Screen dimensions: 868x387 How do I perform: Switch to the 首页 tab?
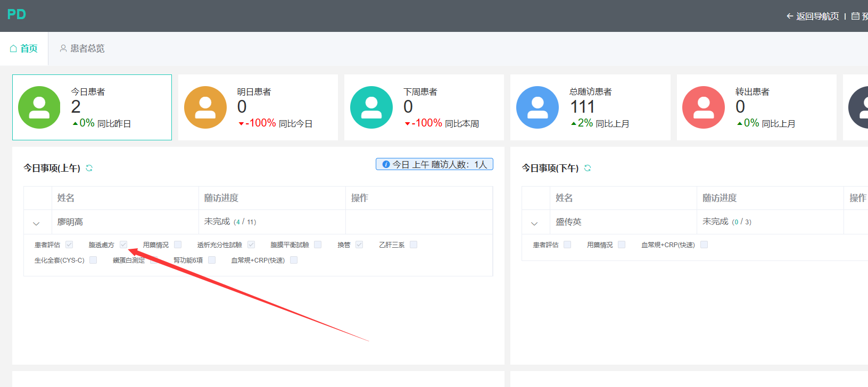click(24, 48)
